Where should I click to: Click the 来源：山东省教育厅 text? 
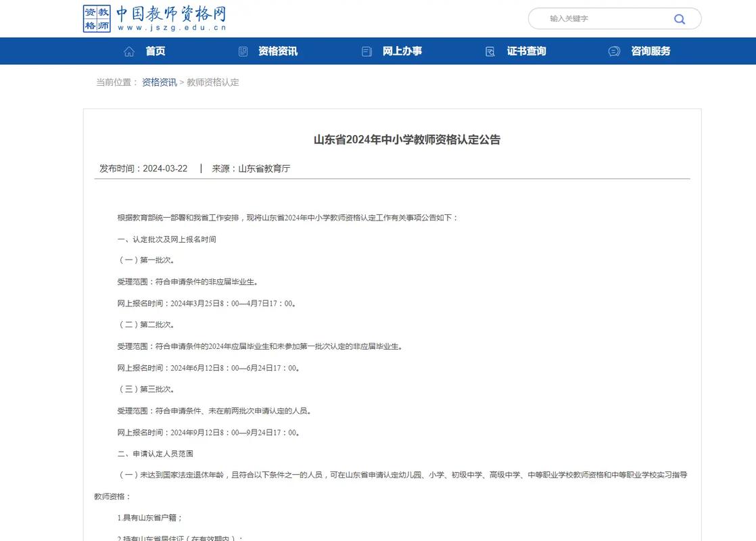251,168
